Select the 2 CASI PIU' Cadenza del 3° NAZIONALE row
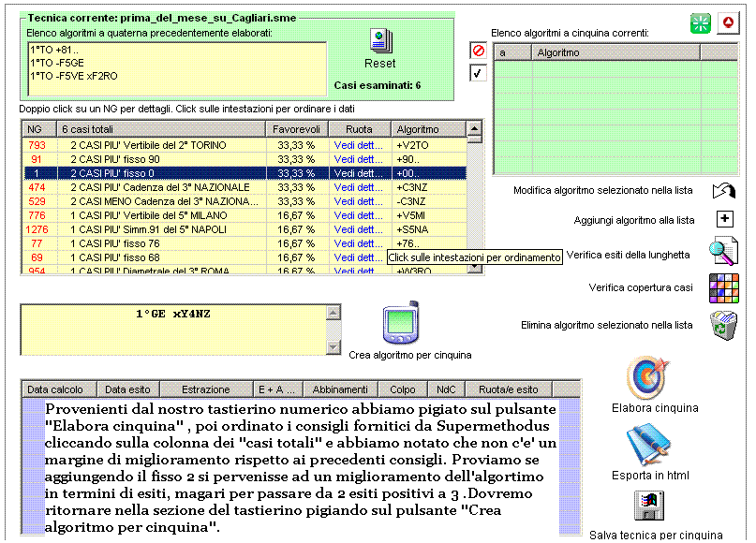This screenshot has width=756, height=543. coord(245,187)
